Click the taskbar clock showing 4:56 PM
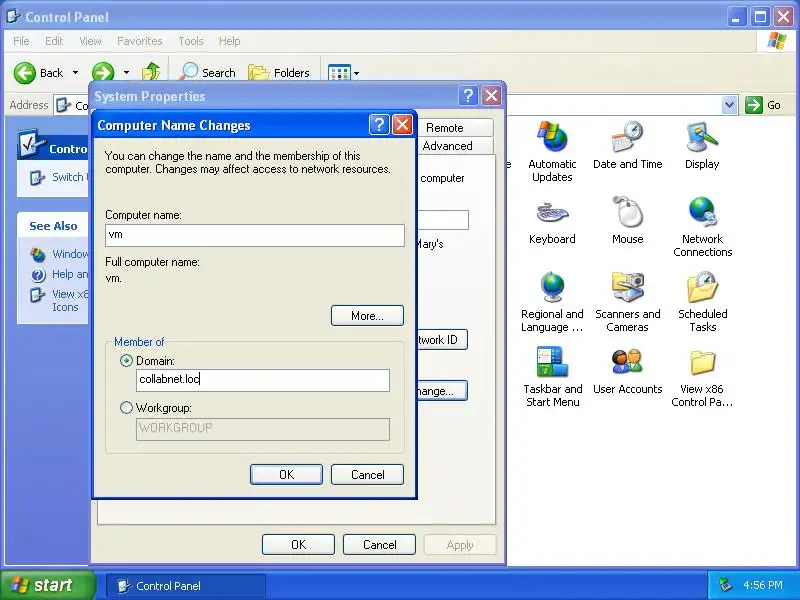 [762, 585]
